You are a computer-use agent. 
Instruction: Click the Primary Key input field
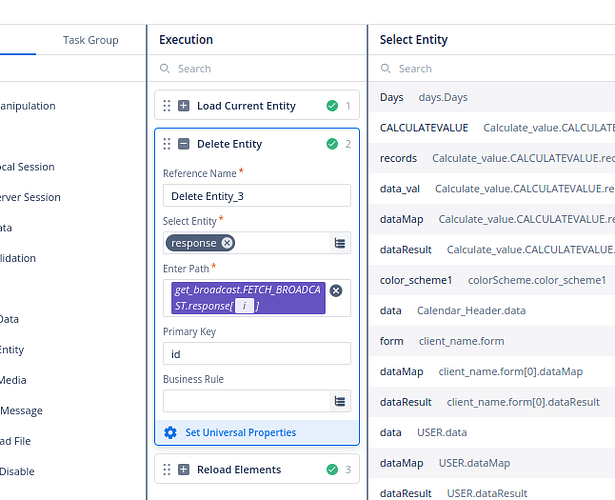(256, 354)
